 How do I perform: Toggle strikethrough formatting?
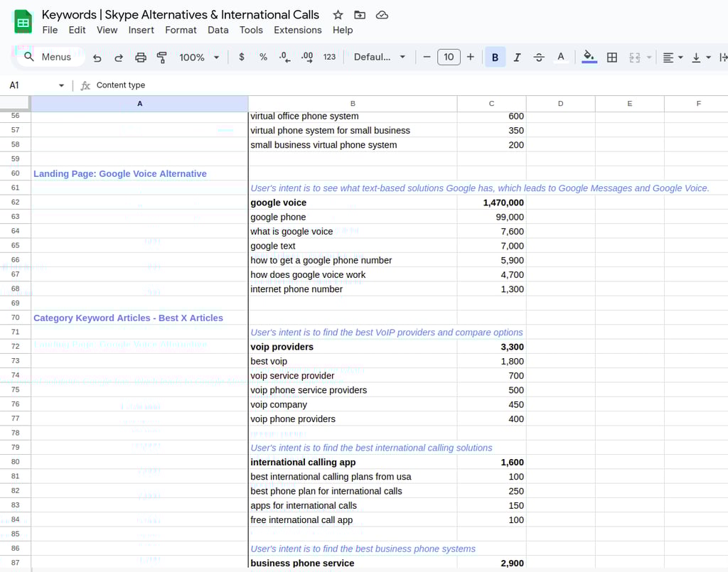(x=539, y=57)
